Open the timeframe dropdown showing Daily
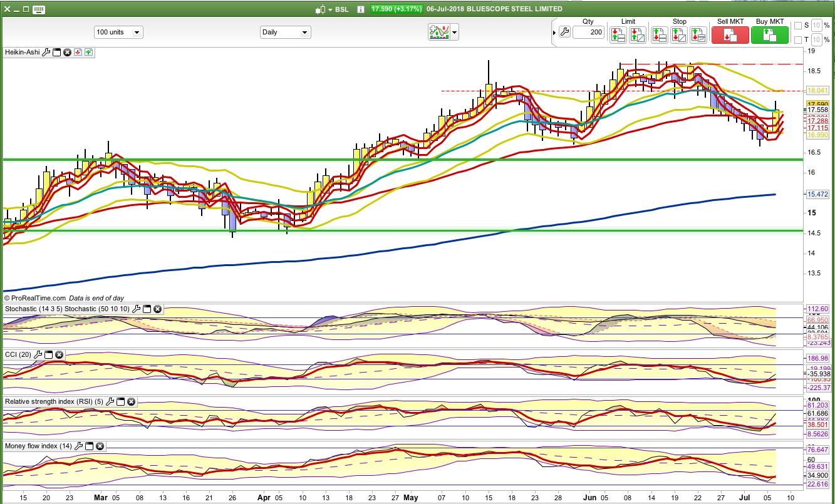 click(285, 32)
